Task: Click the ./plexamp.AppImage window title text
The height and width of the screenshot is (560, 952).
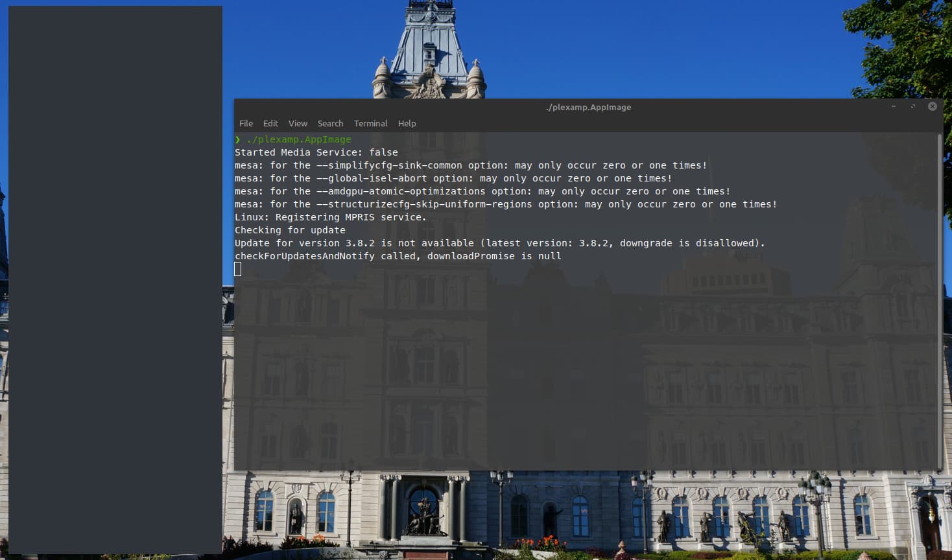Action: click(588, 107)
